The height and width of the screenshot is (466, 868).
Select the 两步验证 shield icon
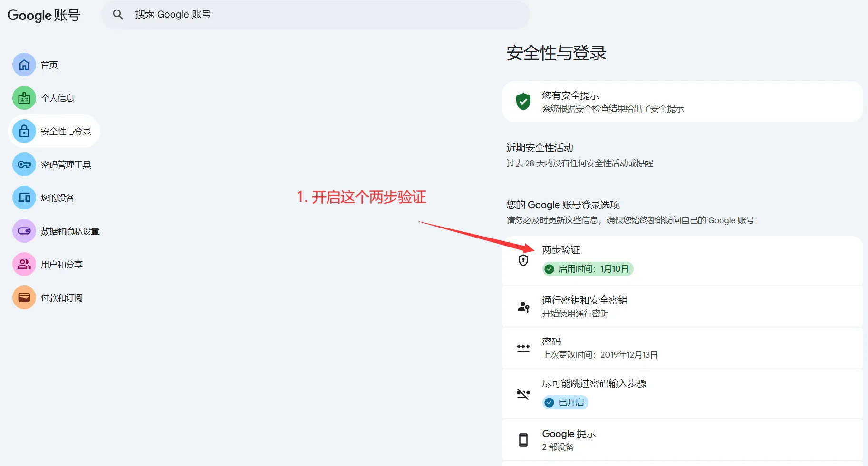pyautogui.click(x=523, y=260)
